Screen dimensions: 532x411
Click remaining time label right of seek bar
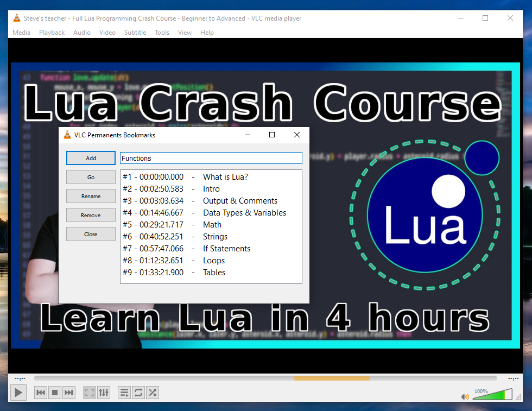click(x=513, y=378)
